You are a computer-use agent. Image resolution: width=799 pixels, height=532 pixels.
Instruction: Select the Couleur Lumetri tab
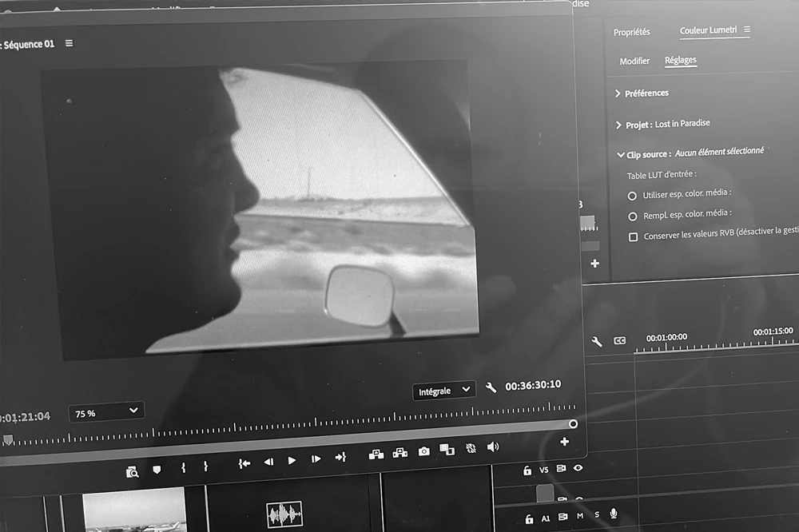(708, 30)
